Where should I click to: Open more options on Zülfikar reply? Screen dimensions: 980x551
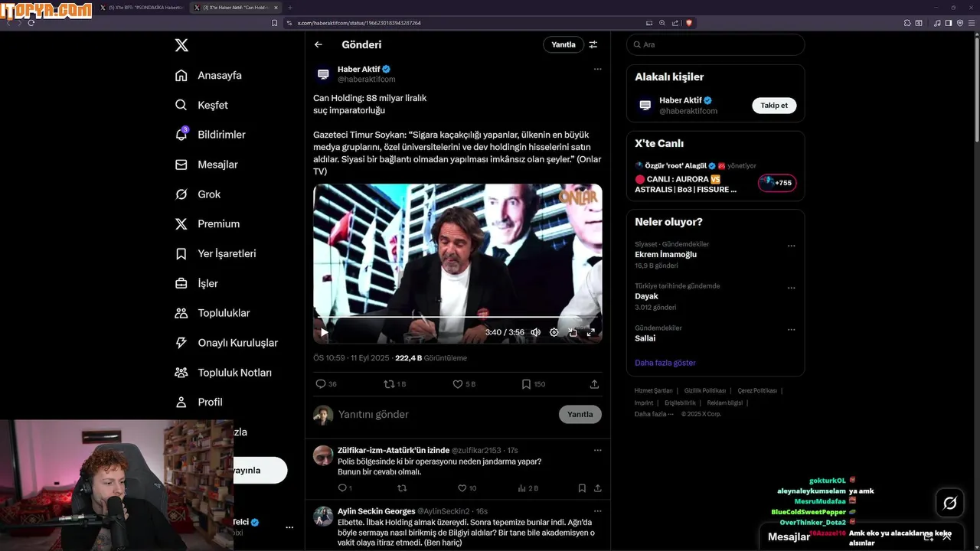click(597, 450)
